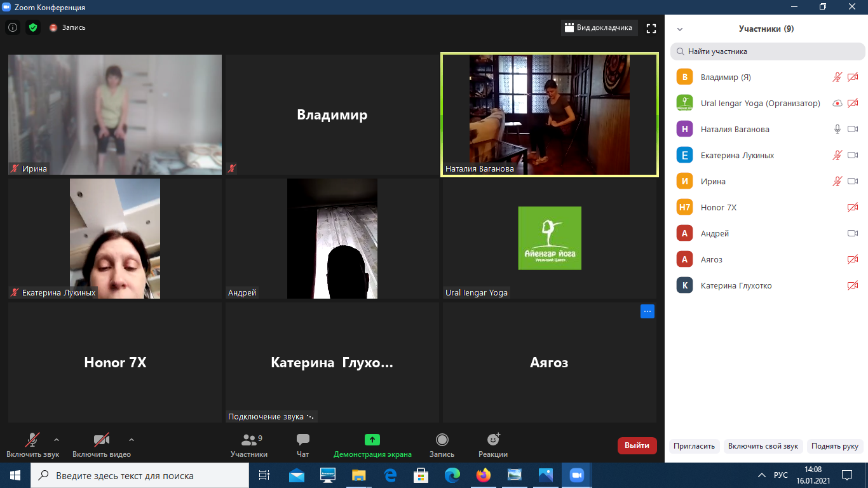Enter full screen mode icon
The width and height of the screenshot is (868, 488).
coord(651,28)
